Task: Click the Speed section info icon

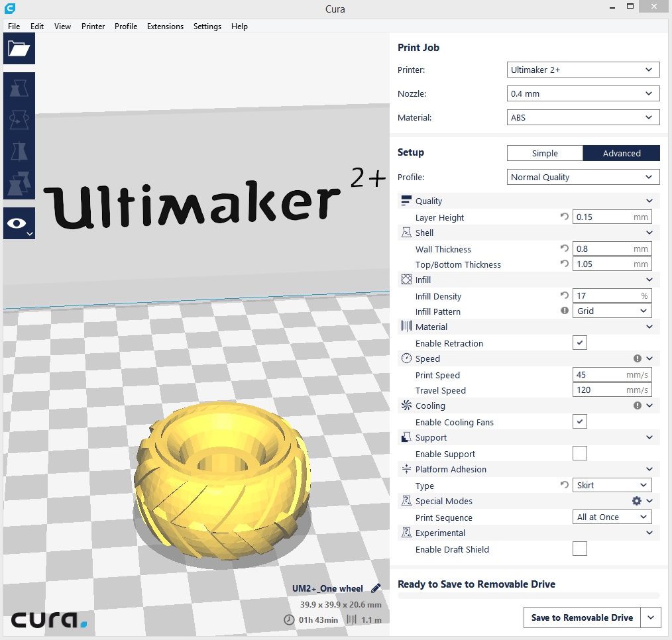Action: [638, 358]
